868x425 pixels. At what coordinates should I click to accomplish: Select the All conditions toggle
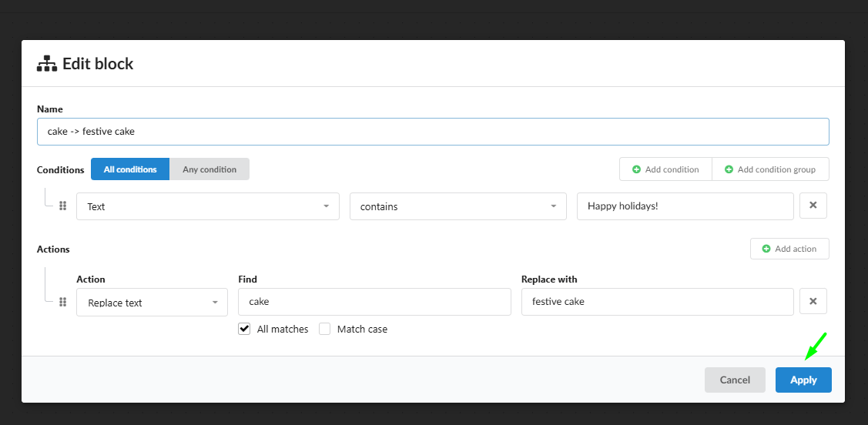pyautogui.click(x=130, y=169)
